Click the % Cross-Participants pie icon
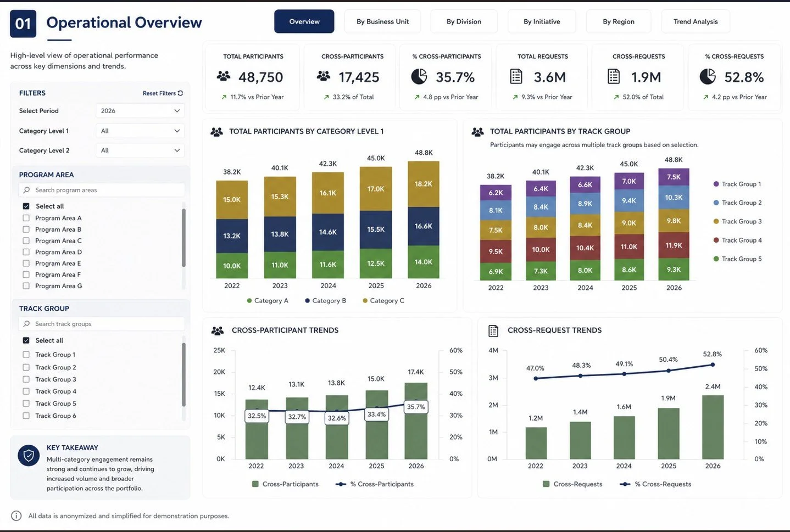This screenshot has height=532, width=790. click(419, 76)
